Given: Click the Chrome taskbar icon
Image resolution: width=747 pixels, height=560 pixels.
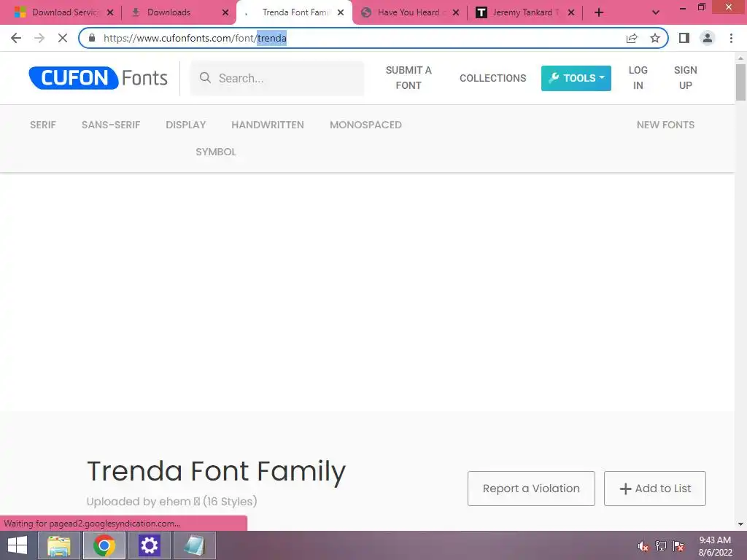Looking at the screenshot, I should click(104, 545).
